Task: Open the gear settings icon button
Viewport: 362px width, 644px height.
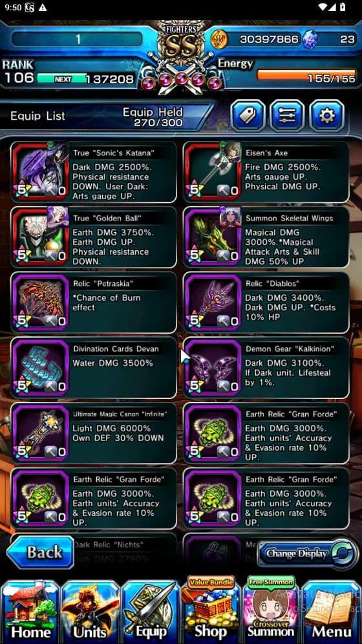Action: point(326,115)
